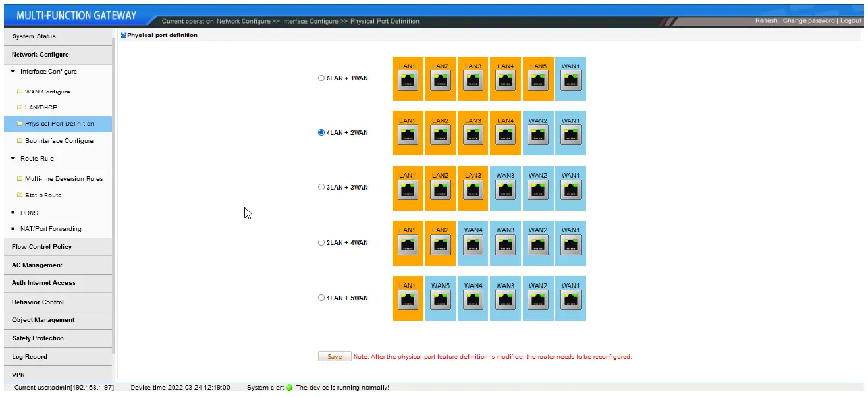Open Static Route page
The image size is (868, 397).
(43, 195)
